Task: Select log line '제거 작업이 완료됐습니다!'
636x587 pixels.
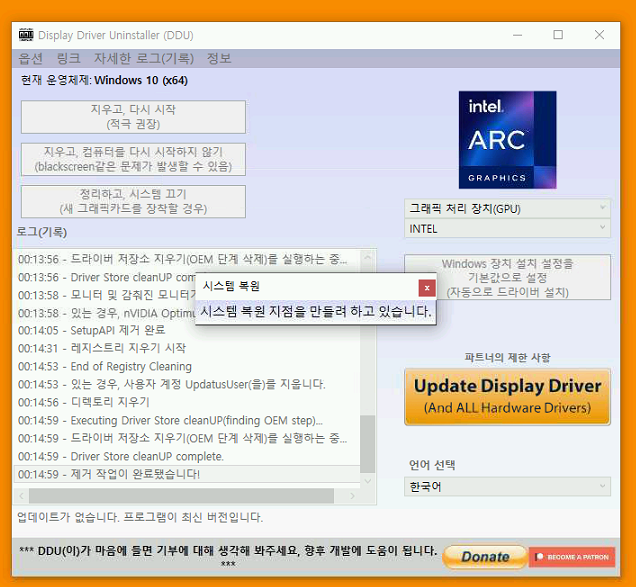Action: point(187,474)
